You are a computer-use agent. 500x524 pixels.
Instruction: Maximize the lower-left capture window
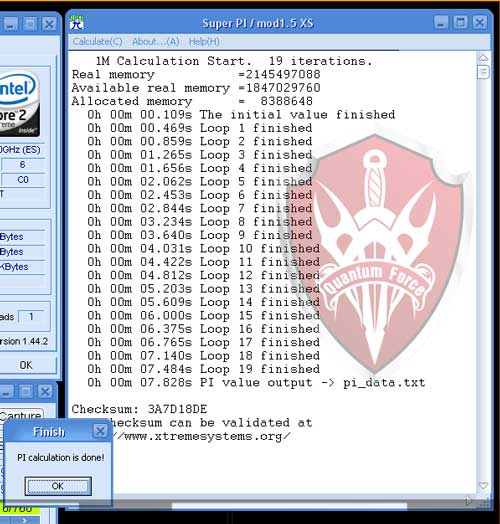click(x=26, y=391)
